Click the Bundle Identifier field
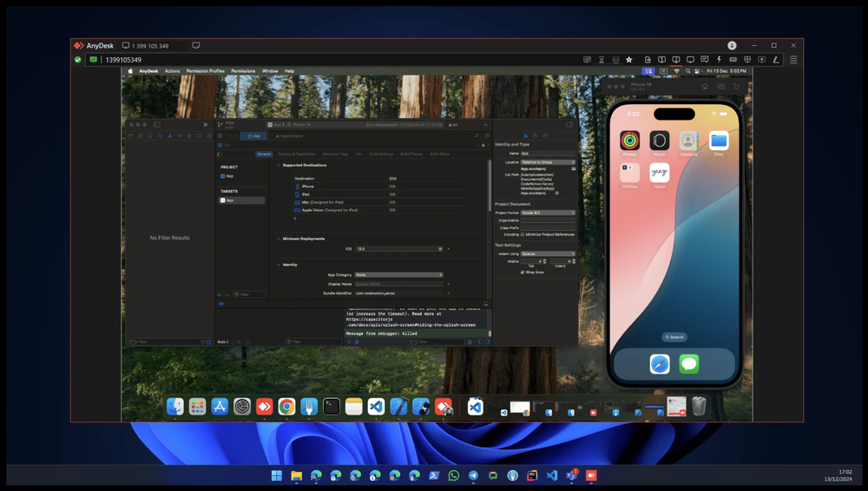 click(x=399, y=293)
